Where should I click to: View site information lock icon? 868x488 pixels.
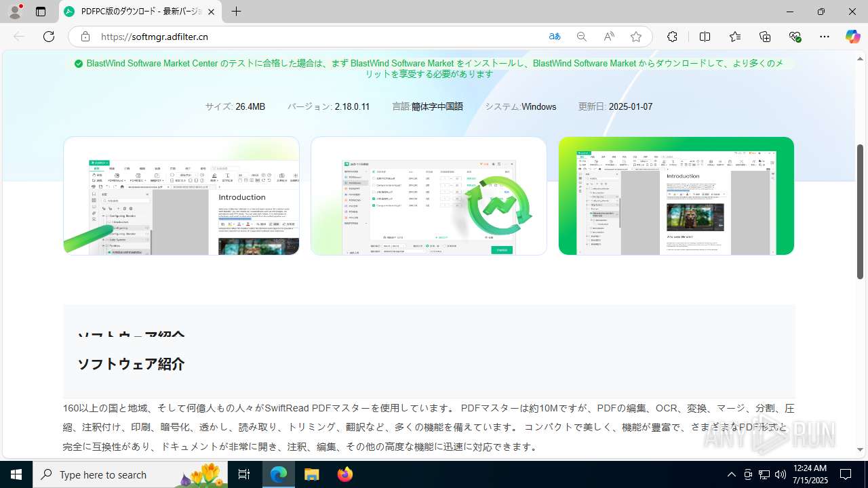85,37
